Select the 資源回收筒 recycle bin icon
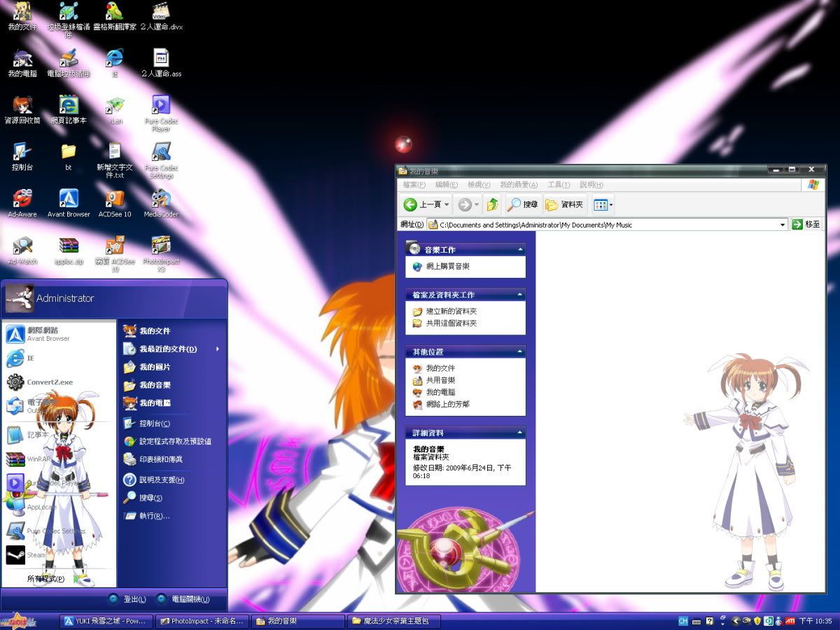Screen dimensions: 840x630 point(22,110)
